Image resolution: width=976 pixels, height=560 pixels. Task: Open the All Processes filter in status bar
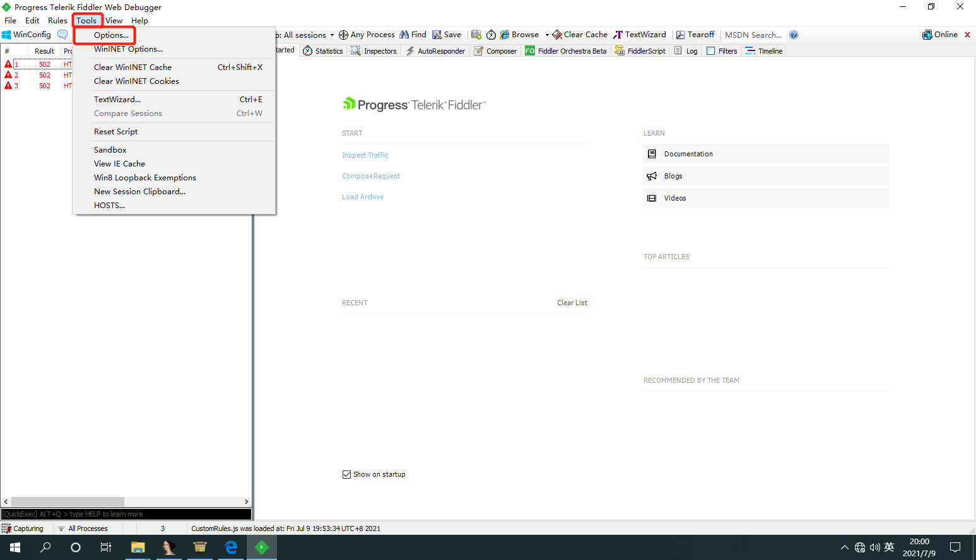click(x=82, y=528)
